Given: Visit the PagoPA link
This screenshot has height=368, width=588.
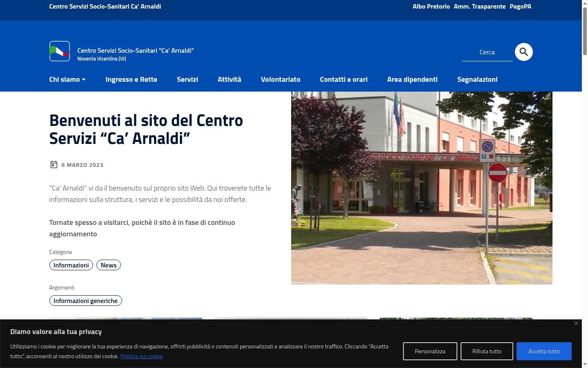Looking at the screenshot, I should point(521,7).
